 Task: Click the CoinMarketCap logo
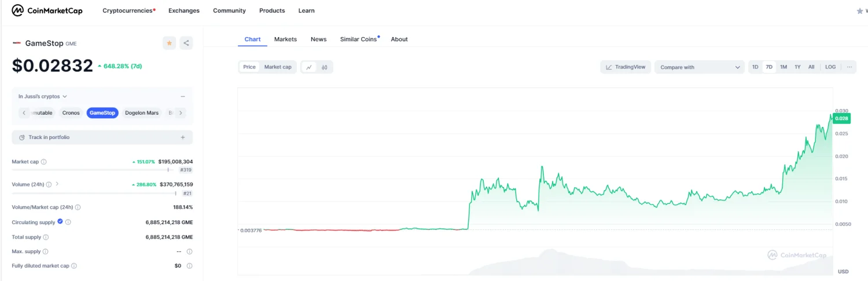pyautogui.click(x=47, y=10)
